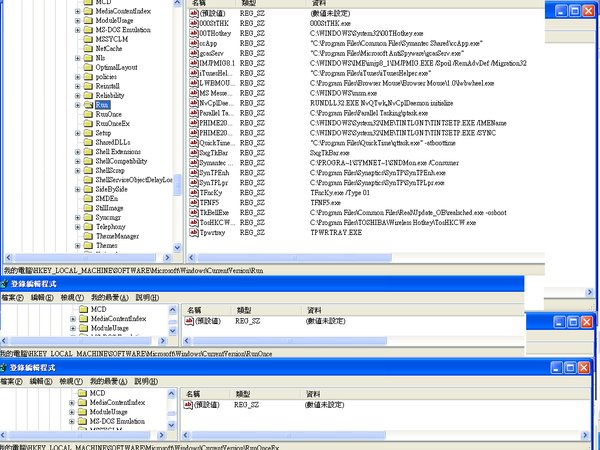Click the Run folder icon in tree

(88, 104)
